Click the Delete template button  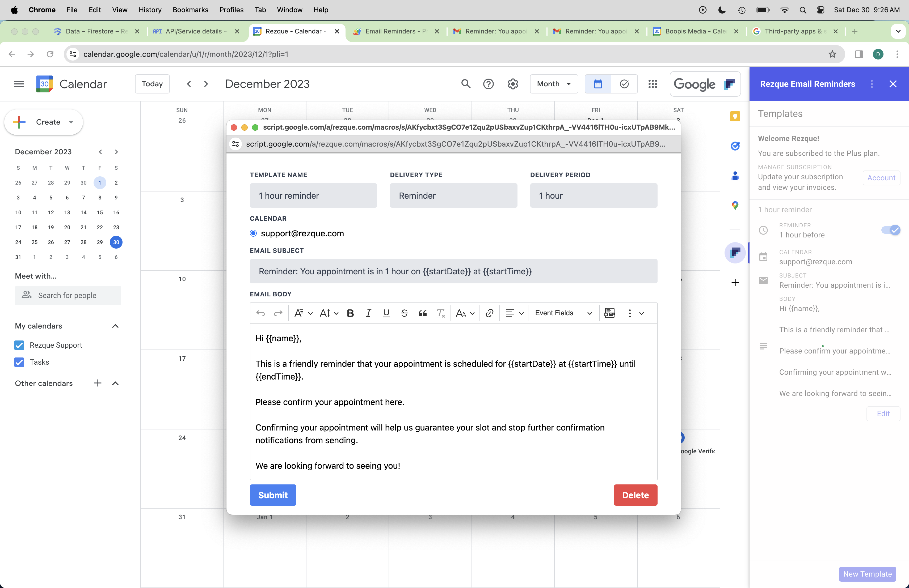coord(636,495)
